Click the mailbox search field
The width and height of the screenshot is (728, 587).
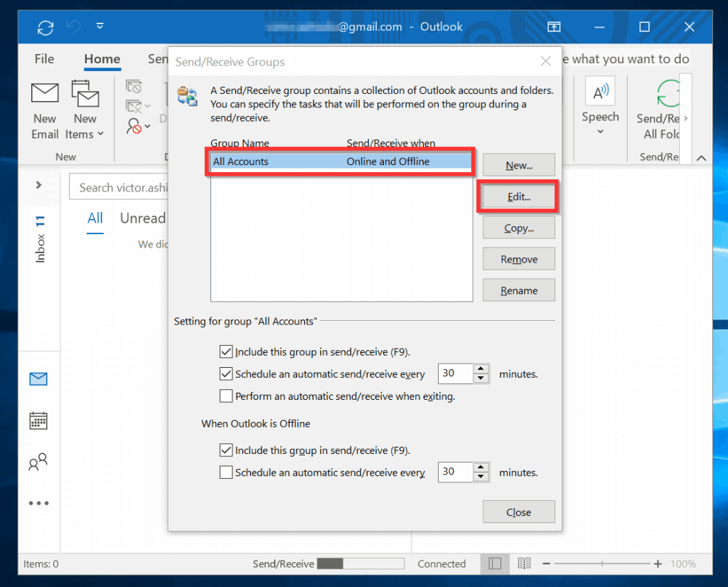(x=119, y=187)
